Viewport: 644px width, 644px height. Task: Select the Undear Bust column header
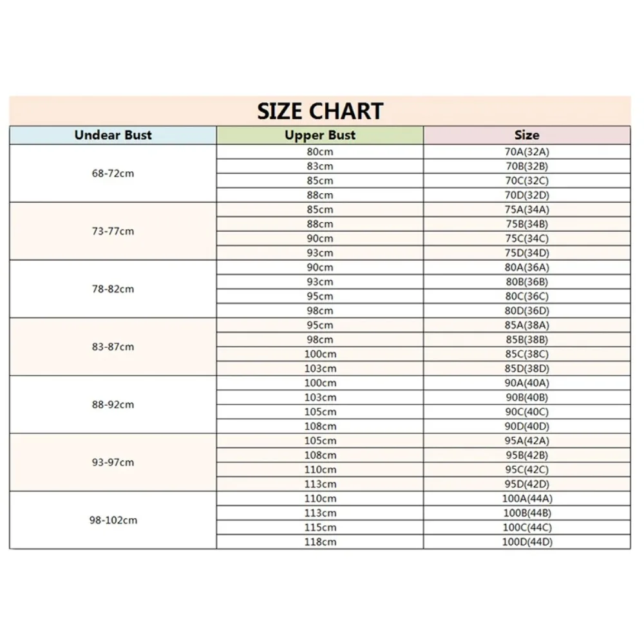tap(113, 135)
